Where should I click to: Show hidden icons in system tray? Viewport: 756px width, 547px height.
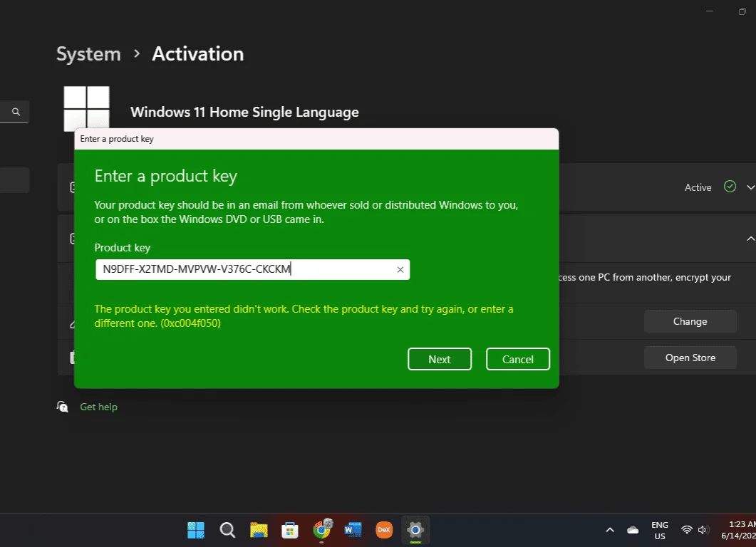(610, 530)
